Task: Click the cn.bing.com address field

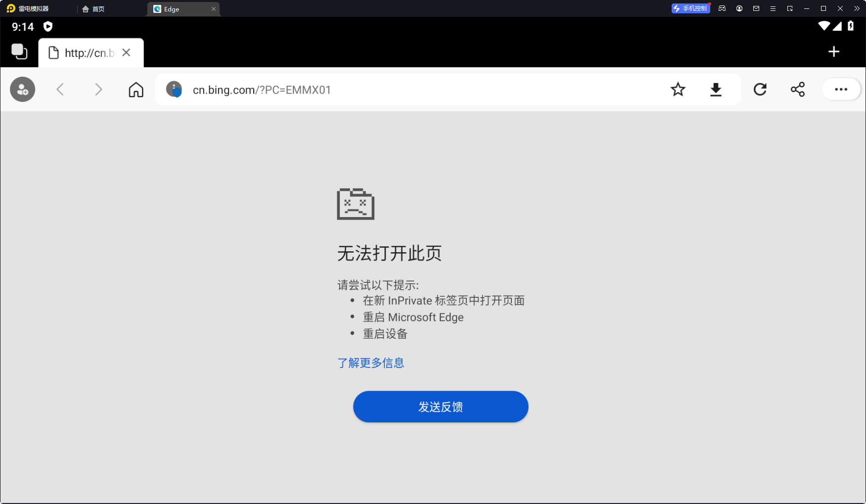Action: point(396,90)
